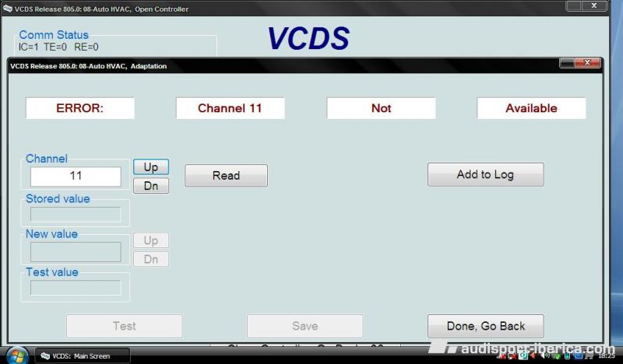623x364 pixels.
Task: Click Done, Go Back
Action: click(x=485, y=326)
